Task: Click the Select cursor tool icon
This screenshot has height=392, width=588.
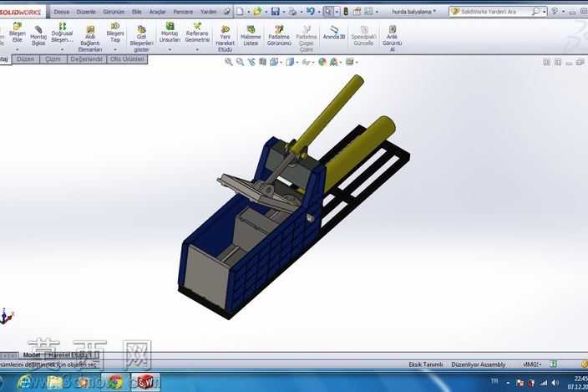Action: pyautogui.click(x=328, y=12)
